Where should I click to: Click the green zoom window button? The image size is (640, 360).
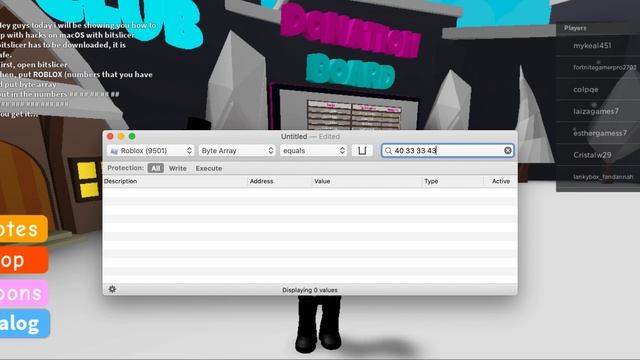132,136
